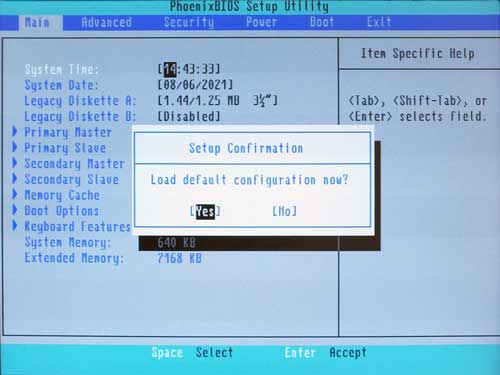Image resolution: width=500 pixels, height=375 pixels.
Task: Click the 7168 KB extended memory value
Action: pos(179,258)
